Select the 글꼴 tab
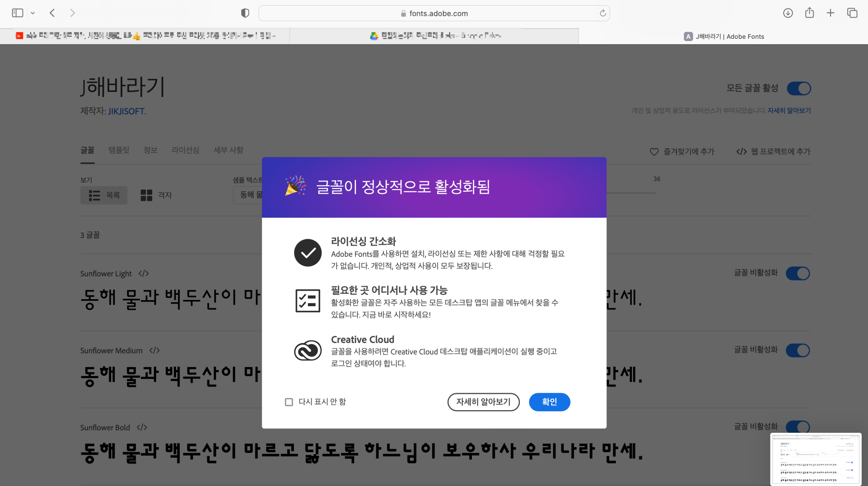 pyautogui.click(x=87, y=150)
